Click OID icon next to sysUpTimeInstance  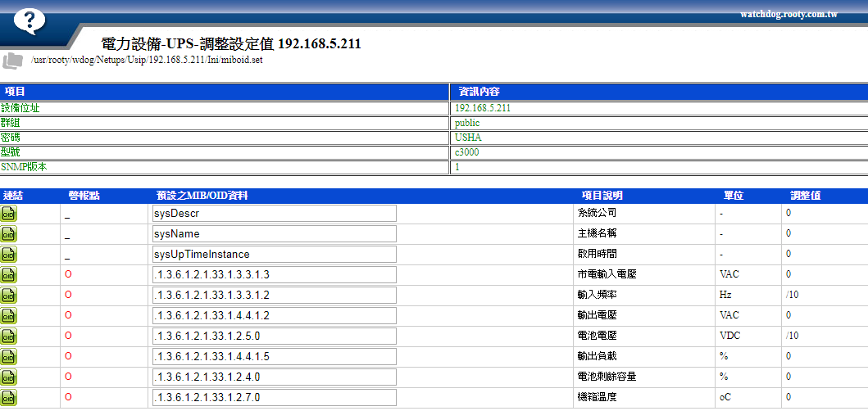9,255
